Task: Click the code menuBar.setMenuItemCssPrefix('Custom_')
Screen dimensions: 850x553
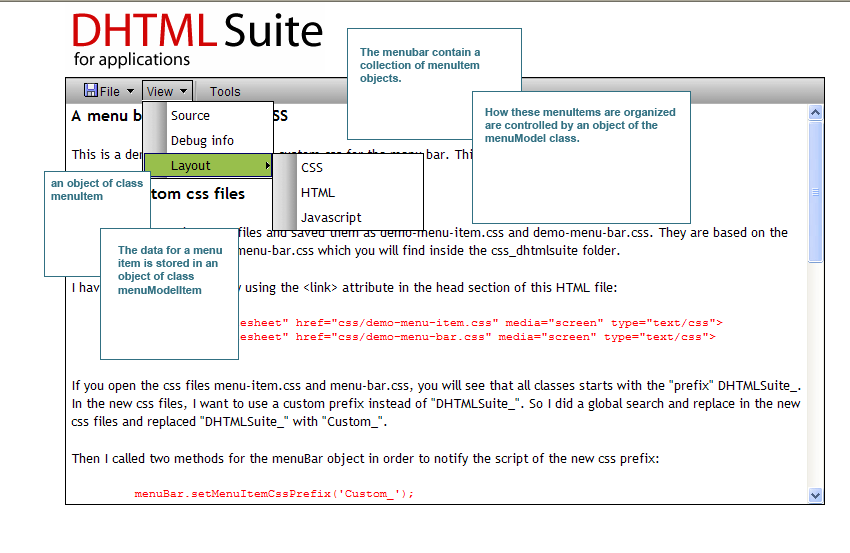Action: [274, 493]
